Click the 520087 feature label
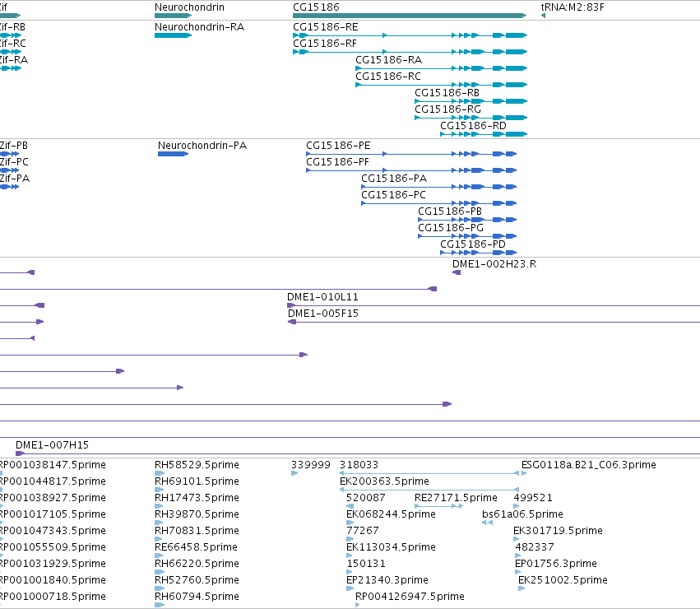The image size is (700, 609). click(x=365, y=498)
